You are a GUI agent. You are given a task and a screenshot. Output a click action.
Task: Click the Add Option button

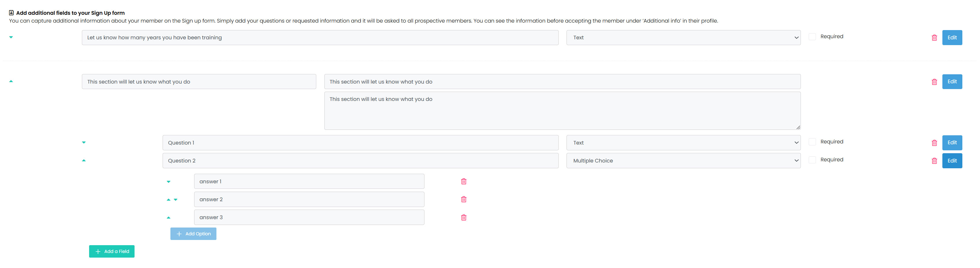pyautogui.click(x=193, y=234)
